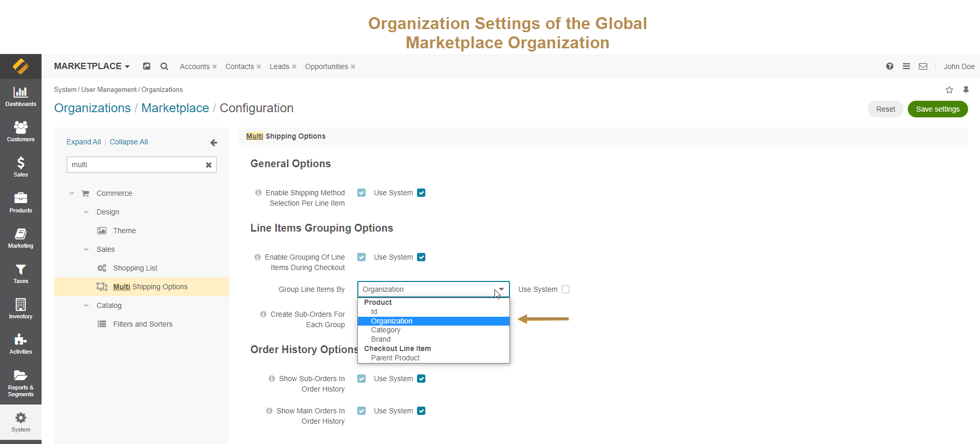Select Theme in configuration tree
This screenshot has height=444, width=980.
[x=125, y=231]
